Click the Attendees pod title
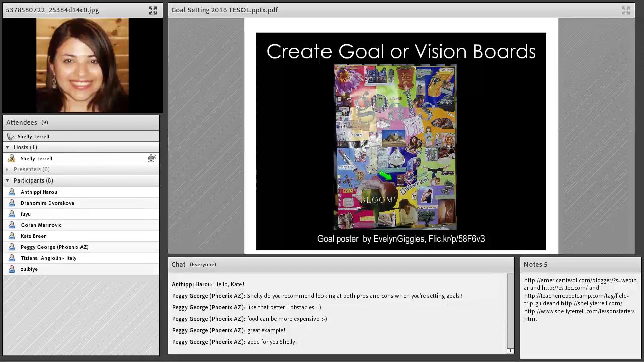The image size is (644, 362). pos(22,123)
